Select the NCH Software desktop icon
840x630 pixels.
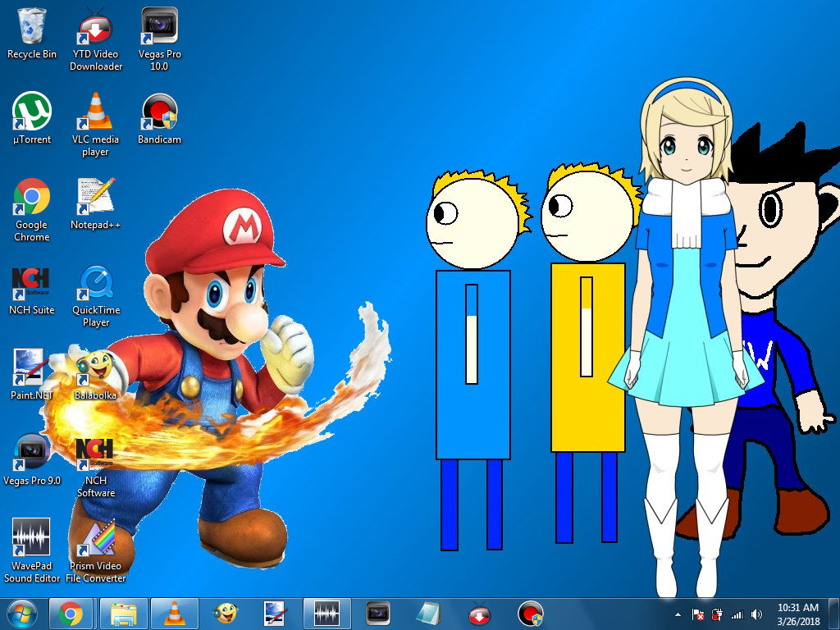pyautogui.click(x=95, y=467)
